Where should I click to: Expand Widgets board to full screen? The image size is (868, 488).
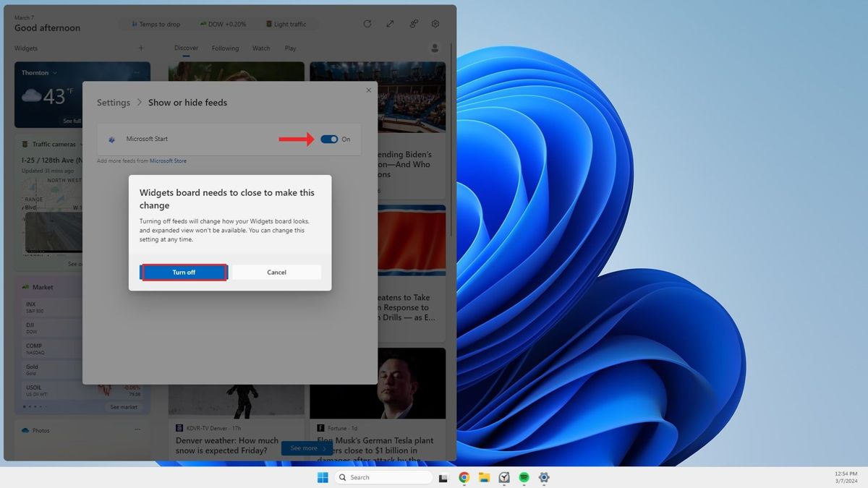tap(390, 24)
